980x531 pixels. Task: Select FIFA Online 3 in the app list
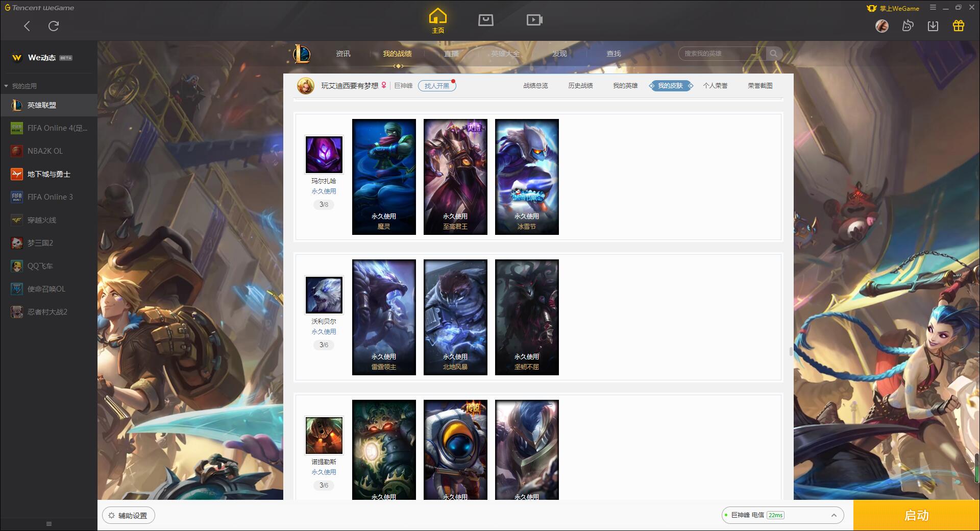(48, 197)
